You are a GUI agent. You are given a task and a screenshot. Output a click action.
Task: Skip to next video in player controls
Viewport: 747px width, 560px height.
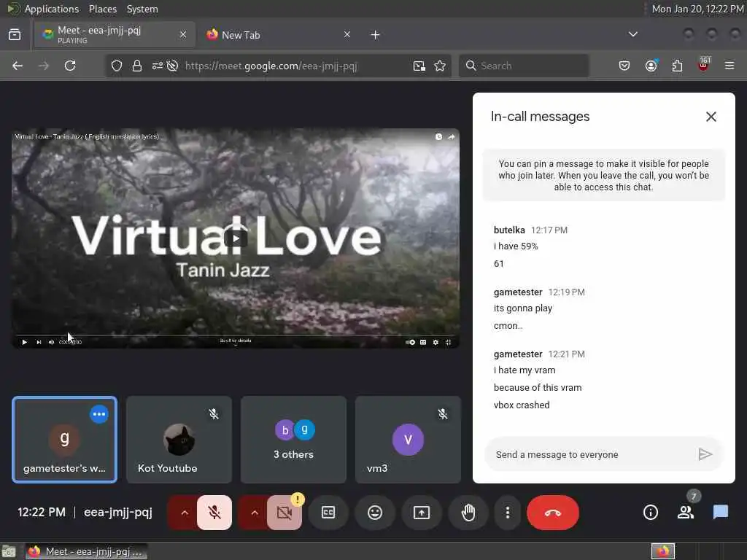click(39, 342)
